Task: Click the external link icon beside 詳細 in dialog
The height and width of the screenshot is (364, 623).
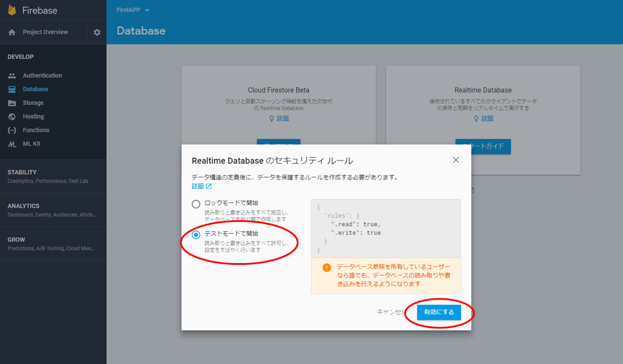Action: 209,186
